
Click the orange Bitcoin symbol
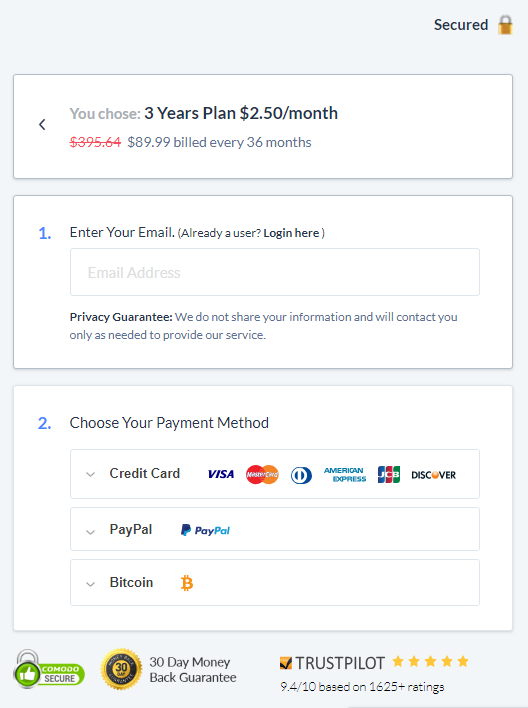pyautogui.click(x=187, y=583)
